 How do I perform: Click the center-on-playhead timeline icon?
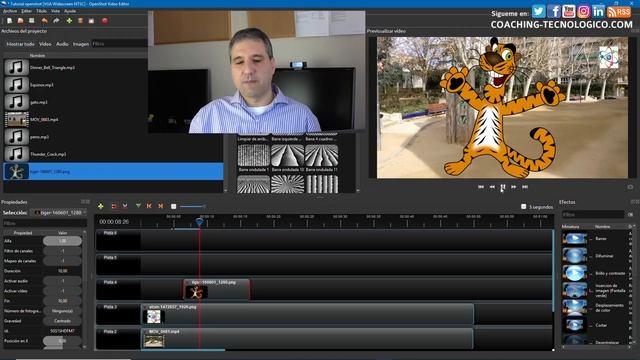click(x=173, y=207)
